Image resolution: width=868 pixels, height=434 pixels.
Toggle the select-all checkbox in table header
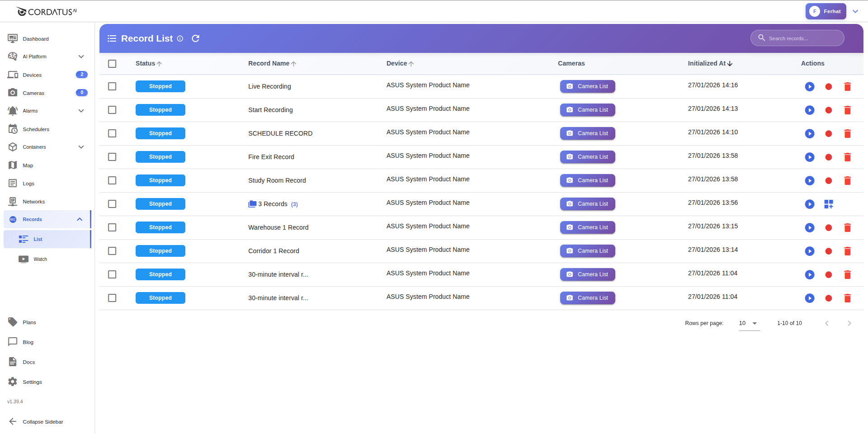pyautogui.click(x=112, y=64)
